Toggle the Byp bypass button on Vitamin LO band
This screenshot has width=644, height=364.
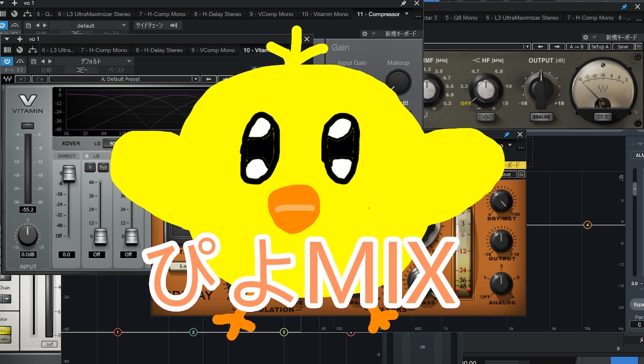point(103,167)
